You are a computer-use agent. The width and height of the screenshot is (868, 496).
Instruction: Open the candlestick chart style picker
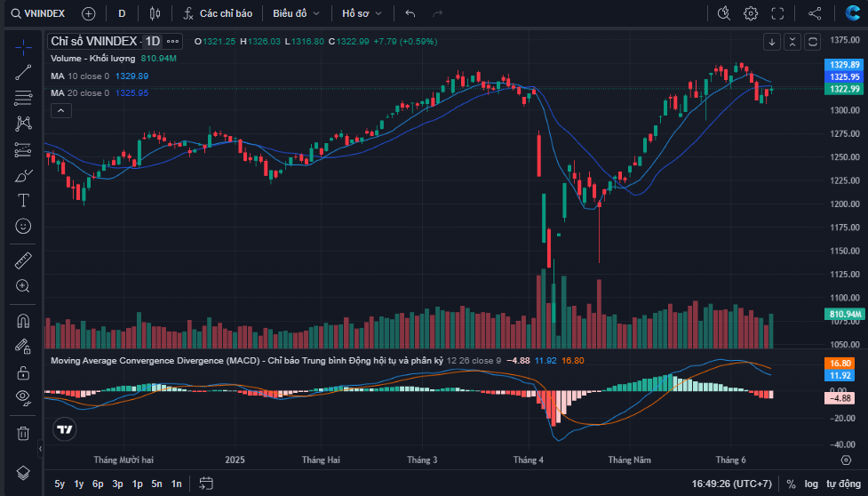[x=155, y=13]
